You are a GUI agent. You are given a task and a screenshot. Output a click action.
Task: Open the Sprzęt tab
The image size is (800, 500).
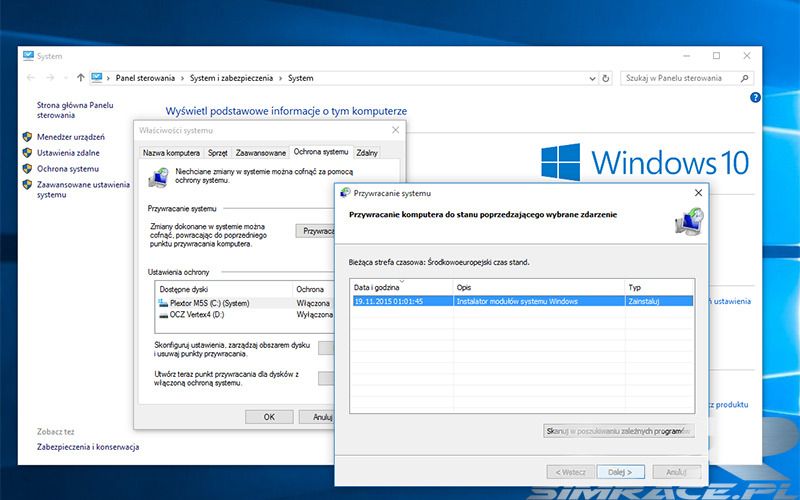(x=218, y=152)
